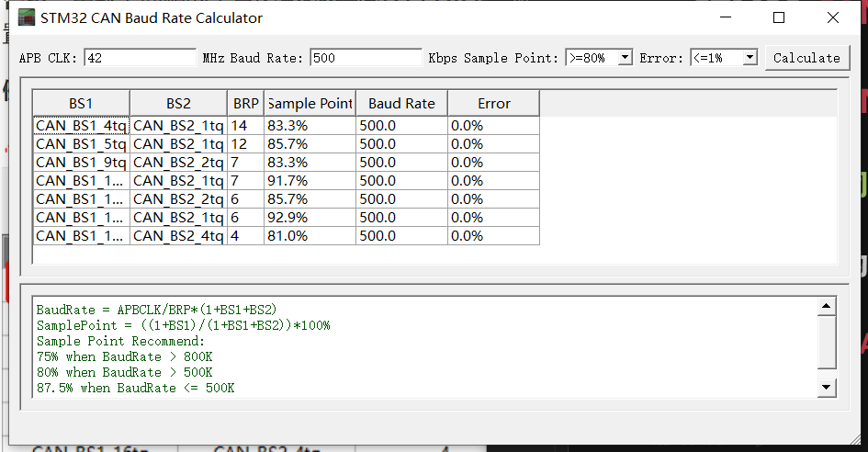Image resolution: width=868 pixels, height=452 pixels.
Task: Click the BRP value 4 cell
Action: point(246,236)
